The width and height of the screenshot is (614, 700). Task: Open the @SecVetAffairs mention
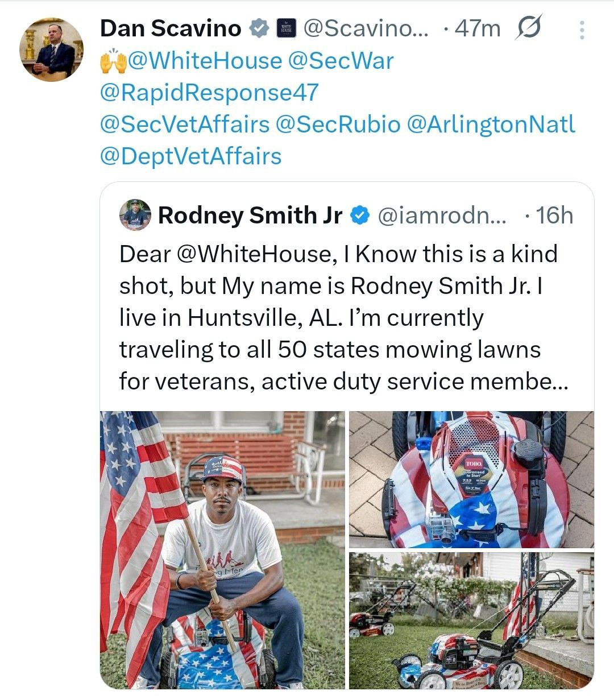(x=184, y=125)
